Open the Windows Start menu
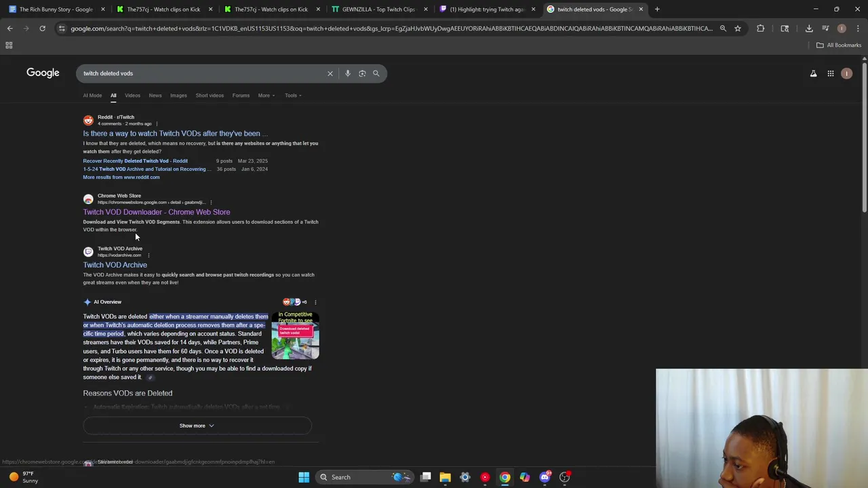Viewport: 868px width, 488px height. (x=304, y=477)
